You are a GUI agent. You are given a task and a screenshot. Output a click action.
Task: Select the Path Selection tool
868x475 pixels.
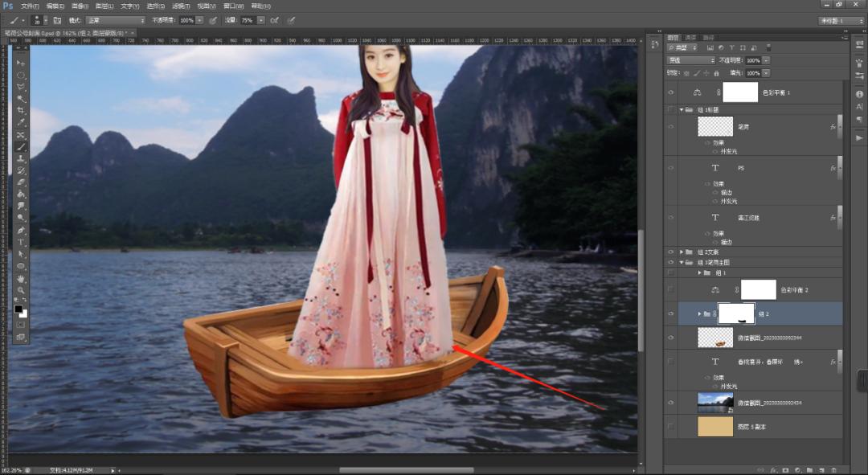(20, 254)
